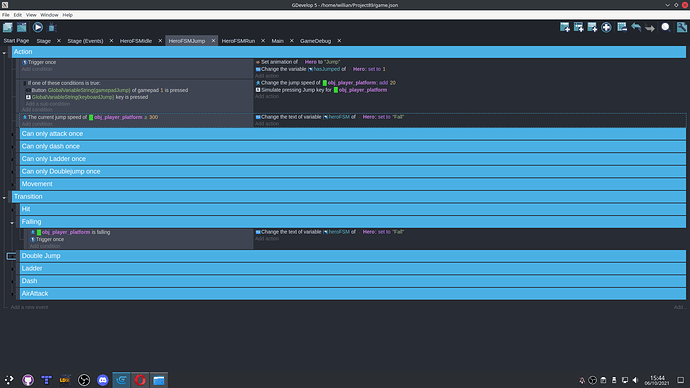690x388 pixels.
Task: Open search in events magnifier icon
Action: click(x=666, y=27)
